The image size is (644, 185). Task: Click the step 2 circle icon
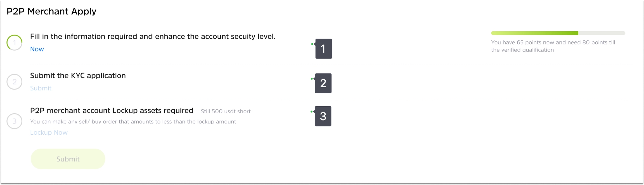[15, 82]
